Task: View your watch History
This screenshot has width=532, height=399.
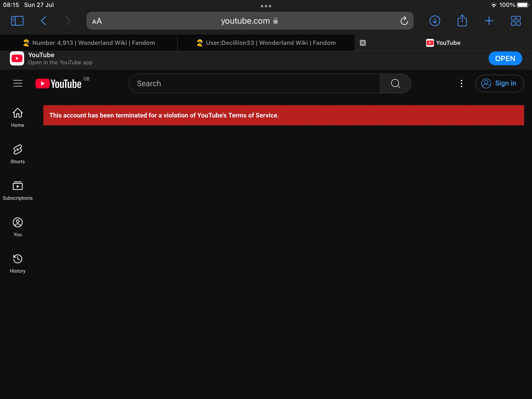Action: point(17,262)
